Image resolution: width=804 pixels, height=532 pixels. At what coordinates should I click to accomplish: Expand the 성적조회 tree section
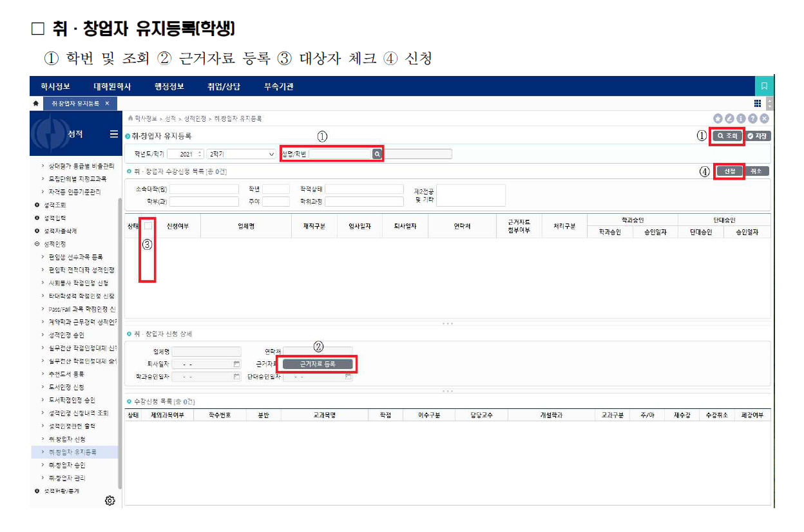[37, 205]
